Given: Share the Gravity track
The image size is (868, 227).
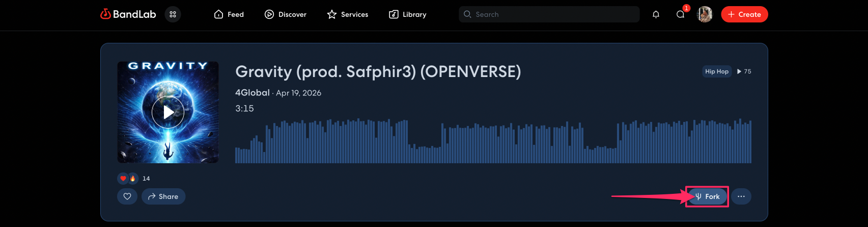Looking at the screenshot, I should [x=163, y=196].
